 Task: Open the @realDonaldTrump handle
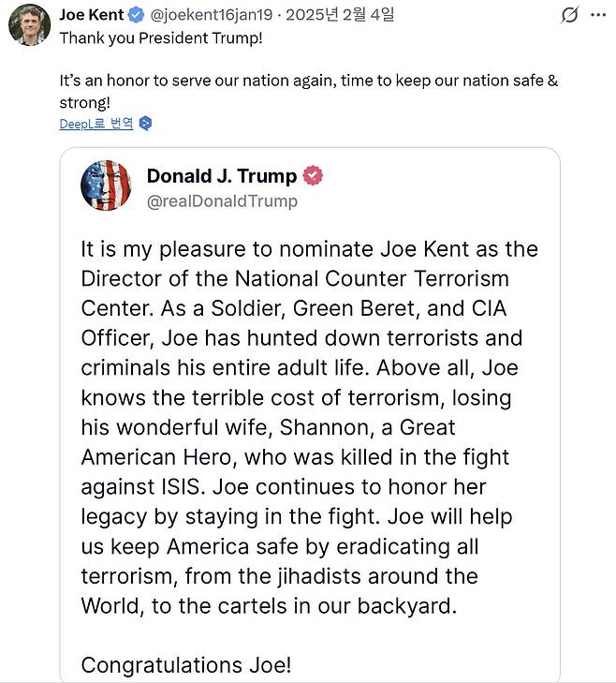(222, 200)
